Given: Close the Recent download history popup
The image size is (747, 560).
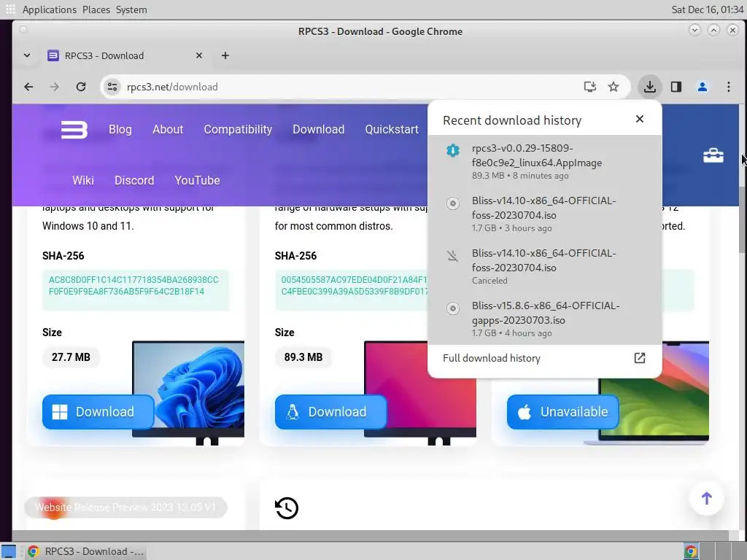Looking at the screenshot, I should [640, 119].
